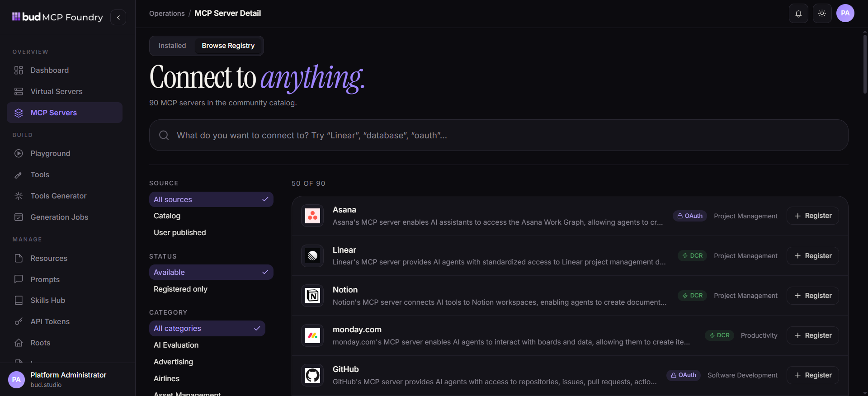Image resolution: width=868 pixels, height=396 pixels.
Task: Click the sidebar footer PA avatar
Action: 16,380
